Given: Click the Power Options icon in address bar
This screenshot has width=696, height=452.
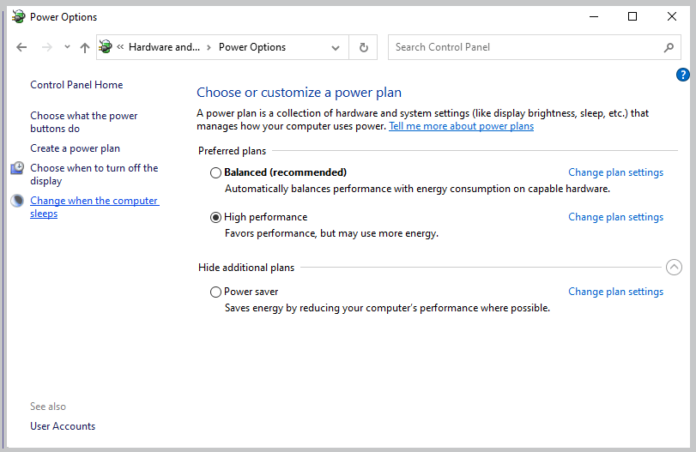Looking at the screenshot, I should [x=106, y=47].
